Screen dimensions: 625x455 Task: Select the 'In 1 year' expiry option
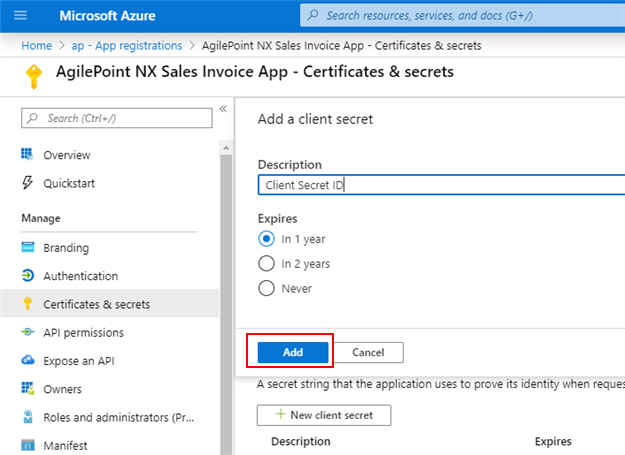pyautogui.click(x=266, y=239)
